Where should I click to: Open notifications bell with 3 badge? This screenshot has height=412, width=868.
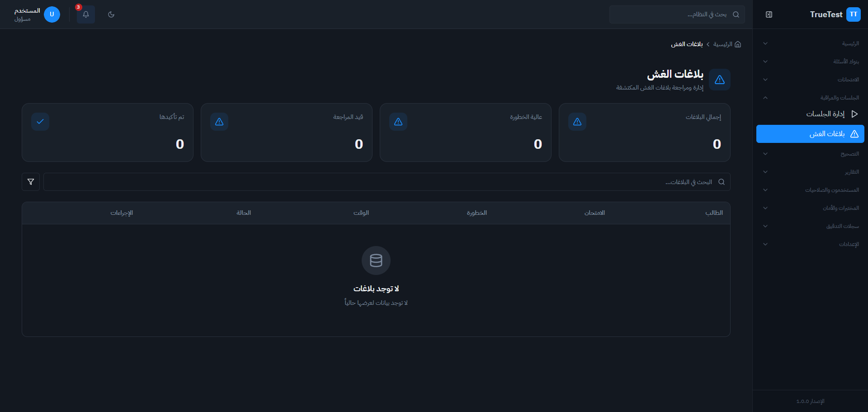click(86, 14)
